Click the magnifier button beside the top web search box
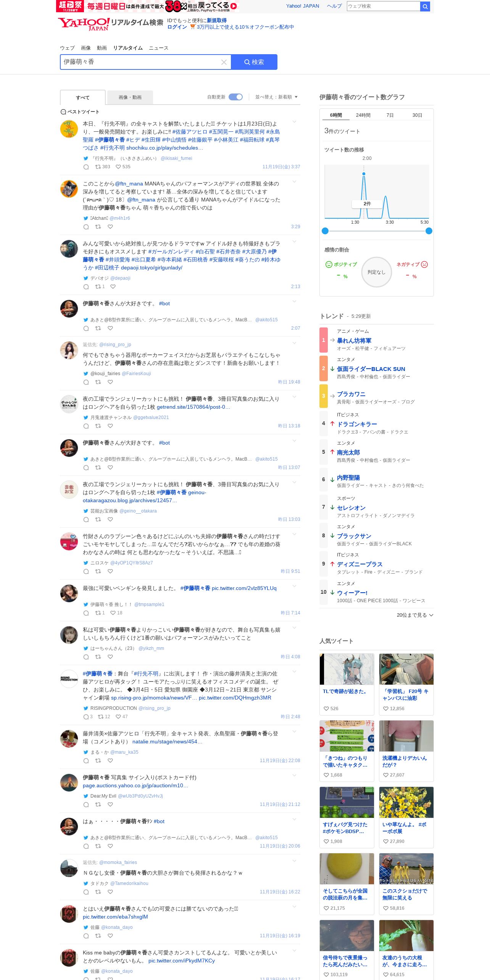490x980 pixels. (425, 6)
